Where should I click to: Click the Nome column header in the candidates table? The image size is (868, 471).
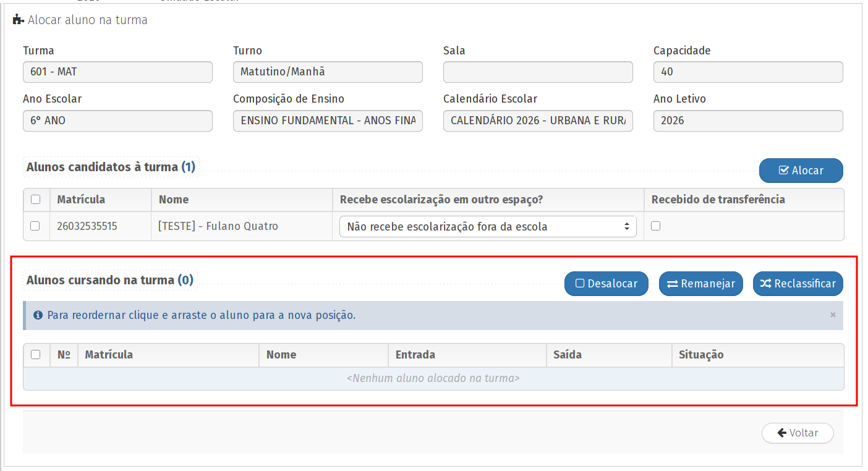click(x=174, y=200)
